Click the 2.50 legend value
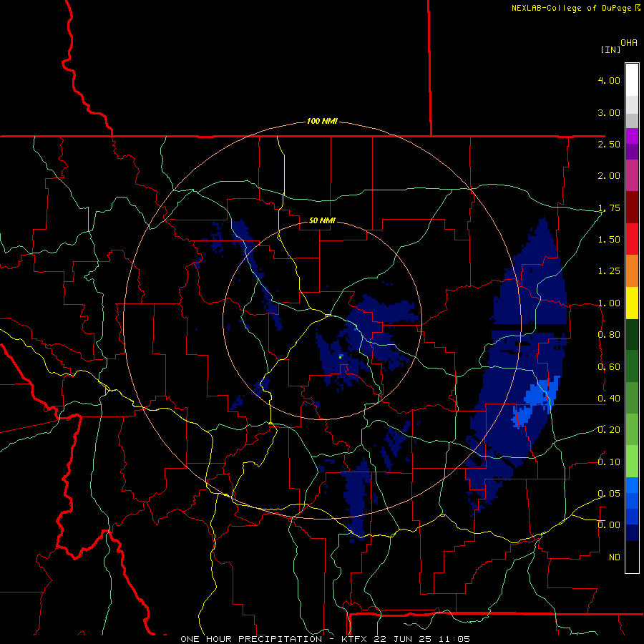The width and height of the screenshot is (644, 644). click(609, 144)
